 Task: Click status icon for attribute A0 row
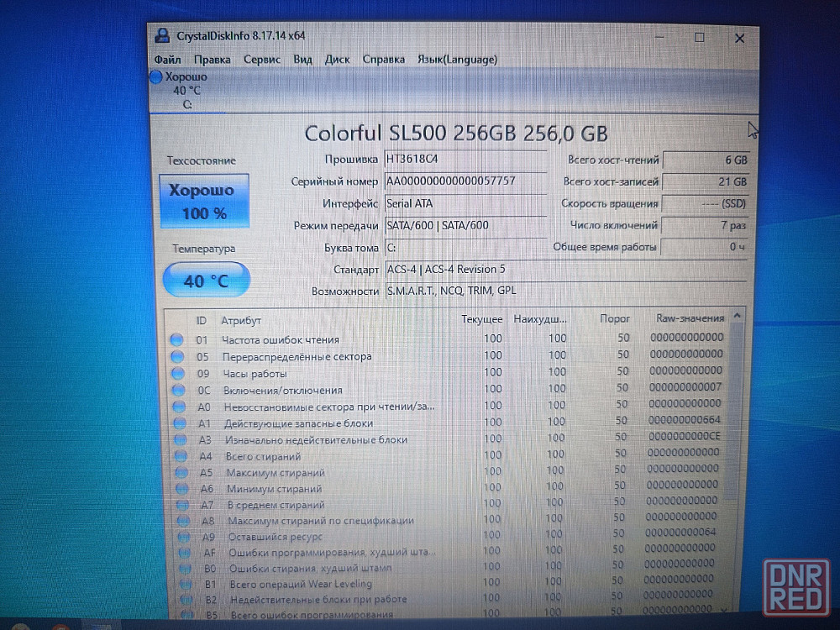coord(178,407)
